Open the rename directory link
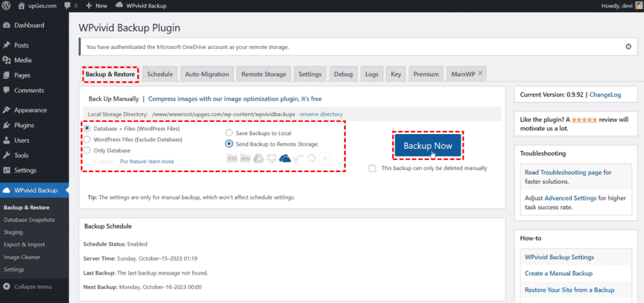 (x=321, y=114)
